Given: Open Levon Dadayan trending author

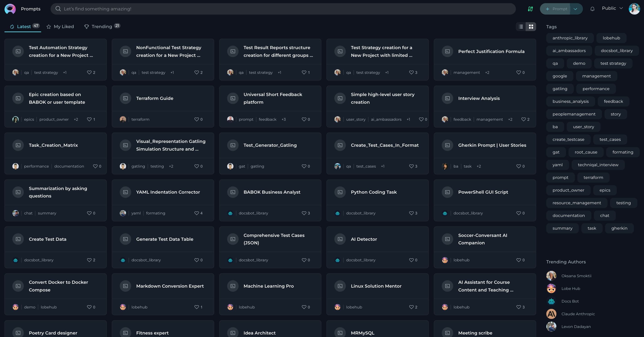Looking at the screenshot, I should click(x=569, y=327).
